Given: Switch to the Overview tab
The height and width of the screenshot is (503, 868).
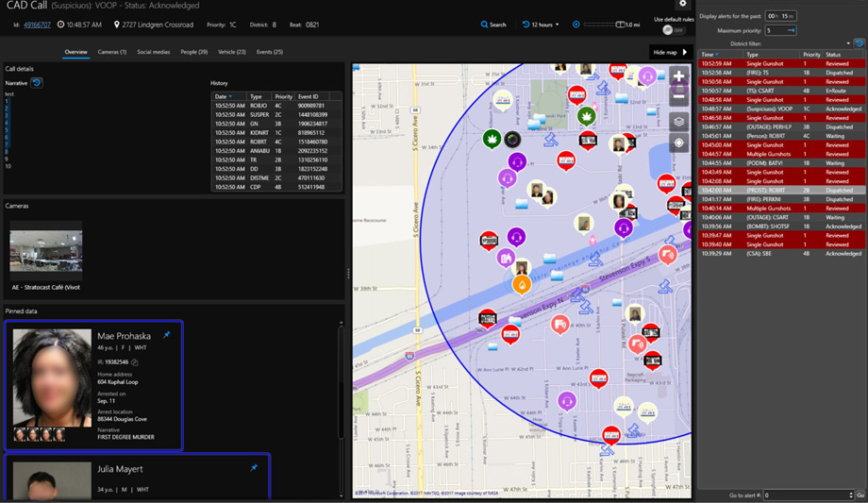Looking at the screenshot, I should point(75,52).
